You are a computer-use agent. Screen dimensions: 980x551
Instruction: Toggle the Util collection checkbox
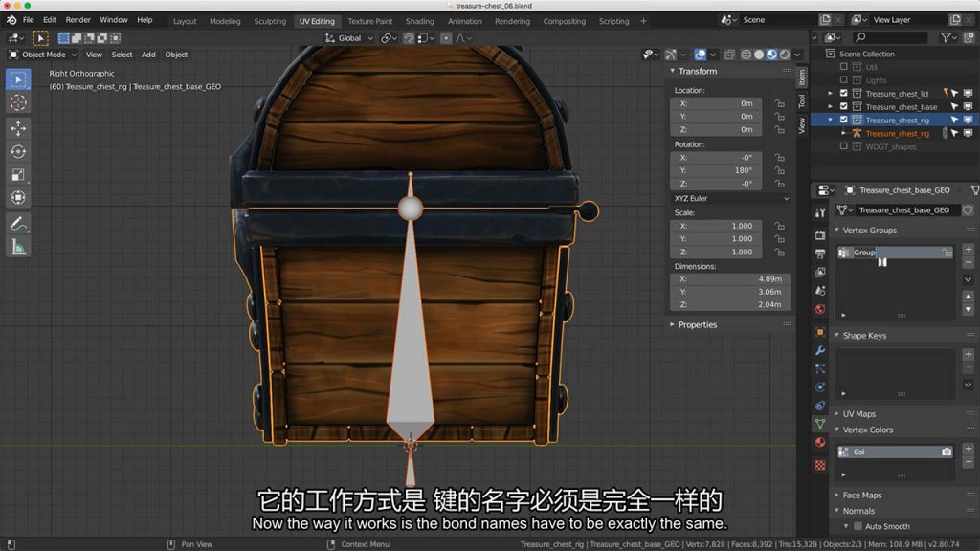click(844, 67)
